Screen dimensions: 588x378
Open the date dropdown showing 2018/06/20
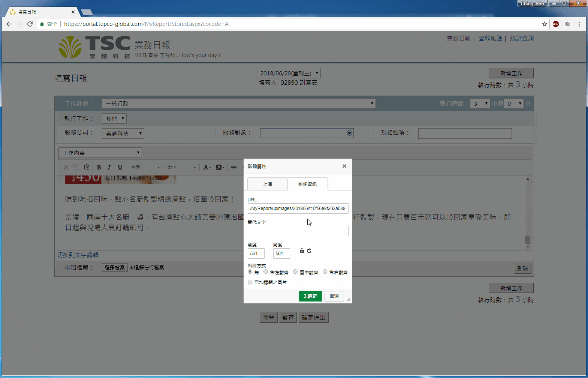[x=288, y=73]
